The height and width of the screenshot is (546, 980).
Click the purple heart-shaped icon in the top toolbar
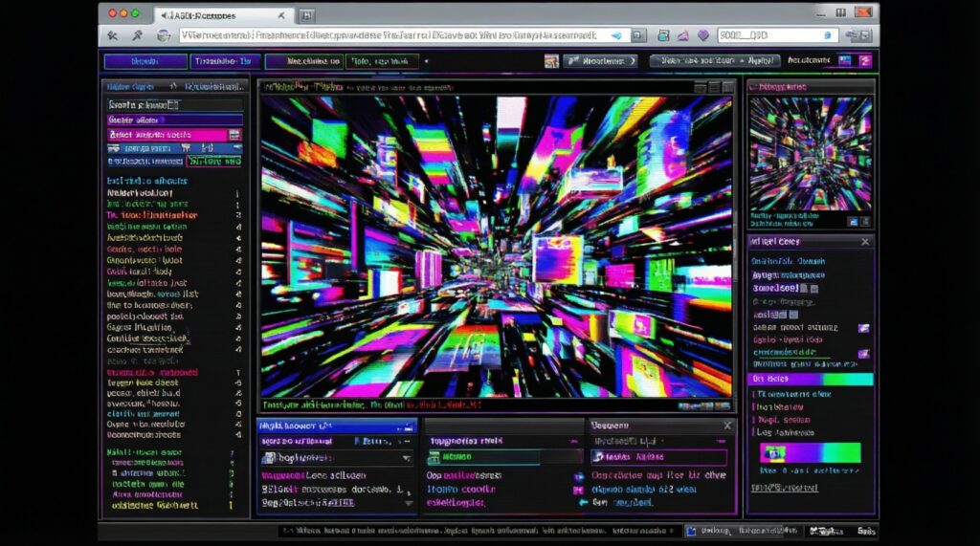[x=703, y=35]
